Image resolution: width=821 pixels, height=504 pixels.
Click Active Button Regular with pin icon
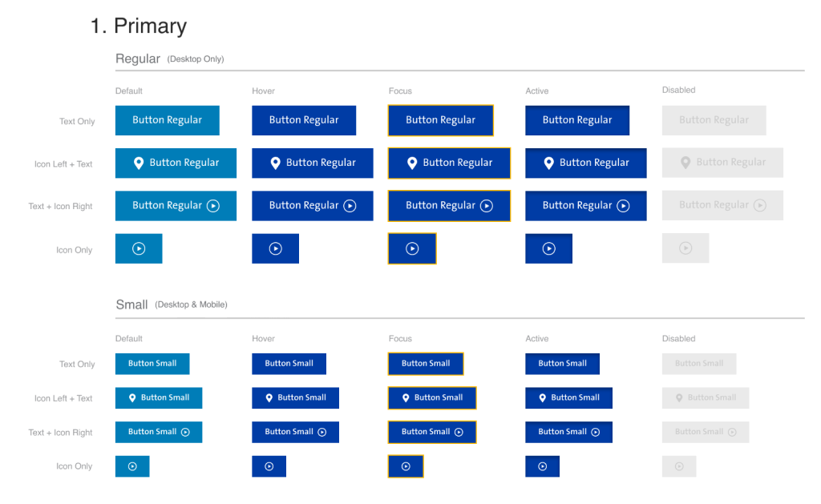point(586,163)
